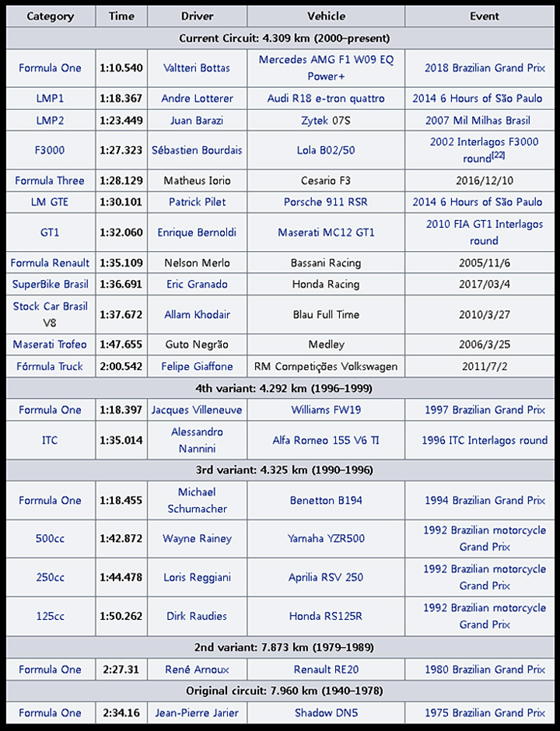Click the GT1 category link
Screen dimensions: 560x731
tap(50, 233)
